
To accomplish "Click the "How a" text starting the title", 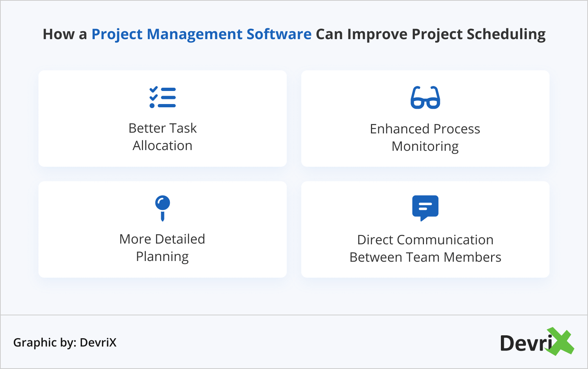I will click(x=65, y=34).
